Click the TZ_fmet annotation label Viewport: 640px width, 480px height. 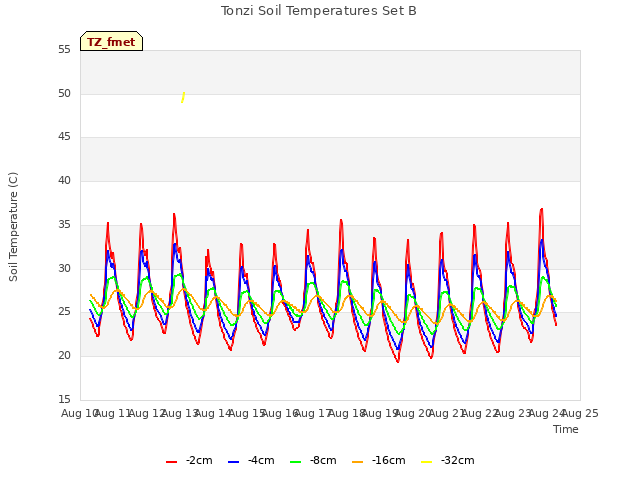coord(111,42)
